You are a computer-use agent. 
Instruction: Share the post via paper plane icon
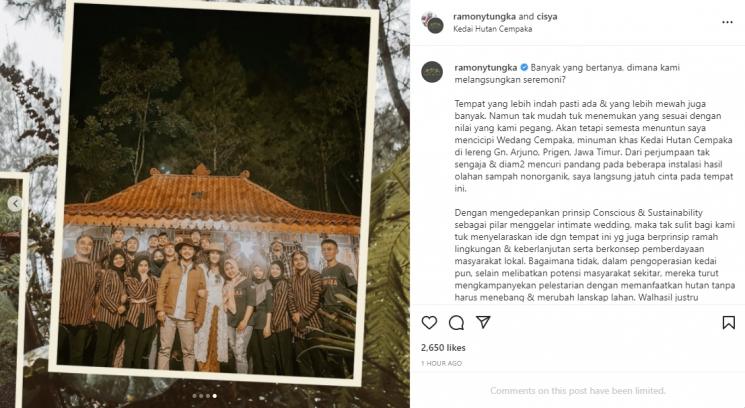coord(483,322)
